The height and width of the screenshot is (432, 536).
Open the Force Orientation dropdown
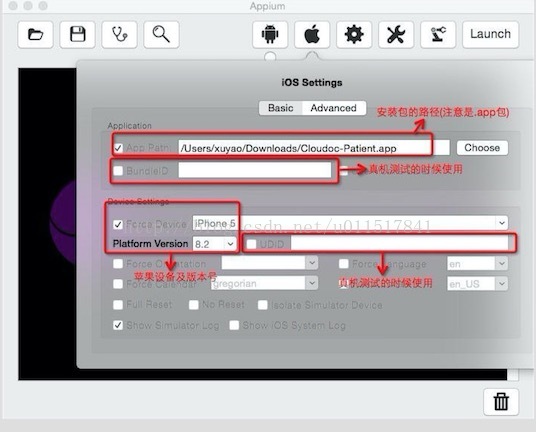270,263
